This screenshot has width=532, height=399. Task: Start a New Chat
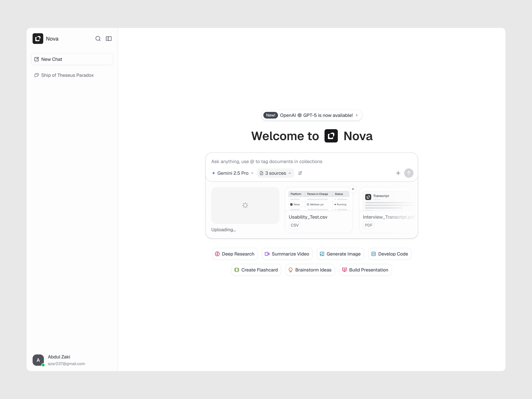(72, 59)
